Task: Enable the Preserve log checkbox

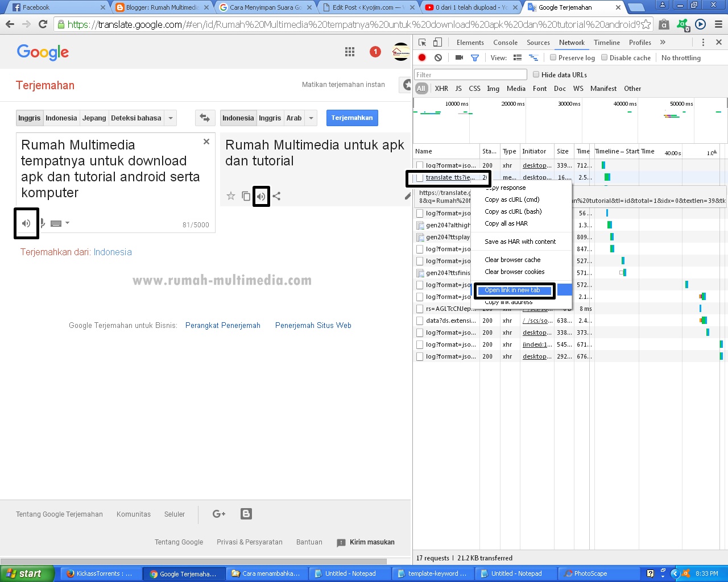Action: (x=553, y=57)
